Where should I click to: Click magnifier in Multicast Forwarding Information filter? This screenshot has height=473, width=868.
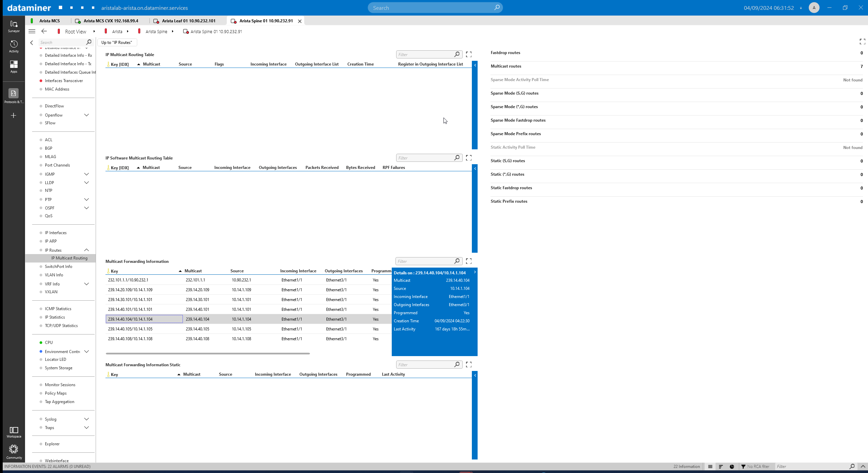coord(457,261)
